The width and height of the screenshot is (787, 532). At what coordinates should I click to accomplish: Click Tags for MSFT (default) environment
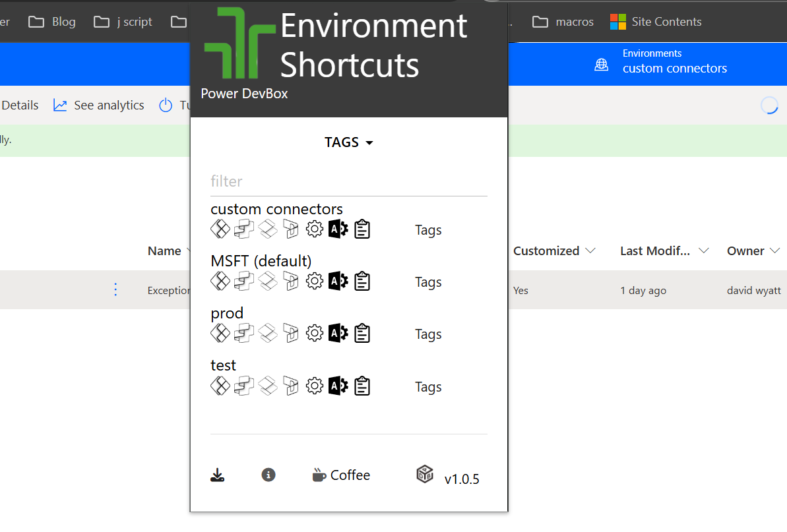[x=428, y=282]
